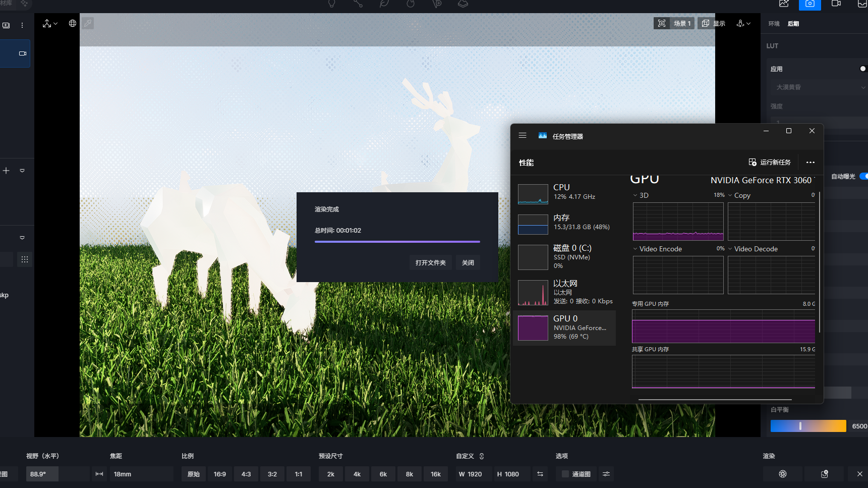The width and height of the screenshot is (868, 488).
Task: Enable the 通道图 checkbox
Action: 565,474
